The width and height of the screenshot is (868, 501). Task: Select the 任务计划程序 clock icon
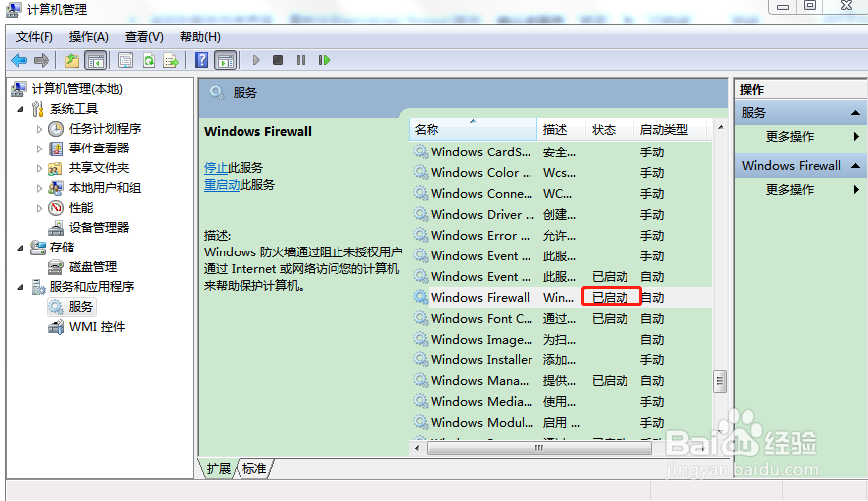click(x=56, y=129)
